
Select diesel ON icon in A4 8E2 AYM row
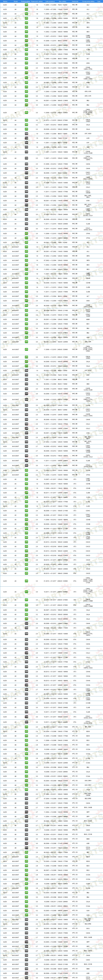point(26,200)
